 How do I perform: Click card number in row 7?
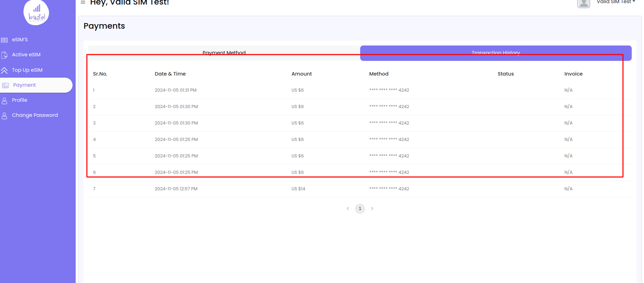click(x=389, y=189)
